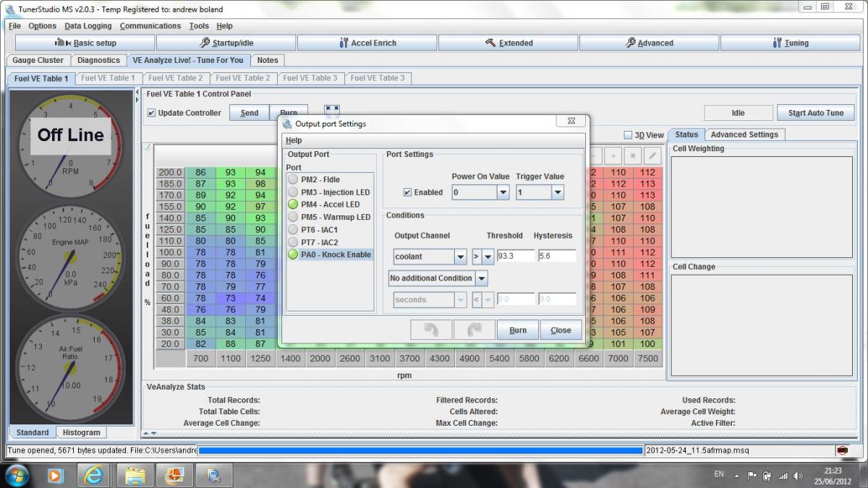Click the full-screen expand icon beside Burn
This screenshot has width=868, height=488.
332,111
